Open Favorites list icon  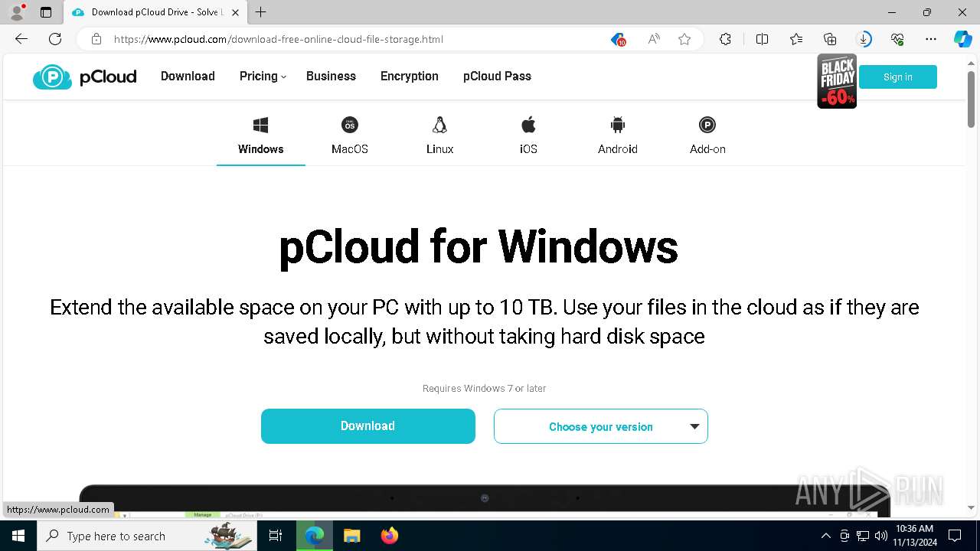[796, 39]
